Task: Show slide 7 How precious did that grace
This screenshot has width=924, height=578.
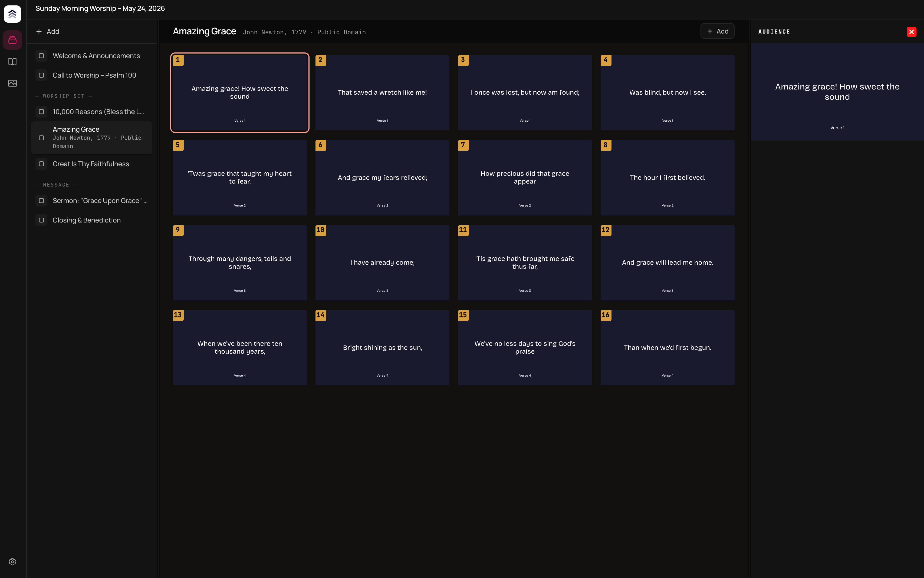Action: 525,178
